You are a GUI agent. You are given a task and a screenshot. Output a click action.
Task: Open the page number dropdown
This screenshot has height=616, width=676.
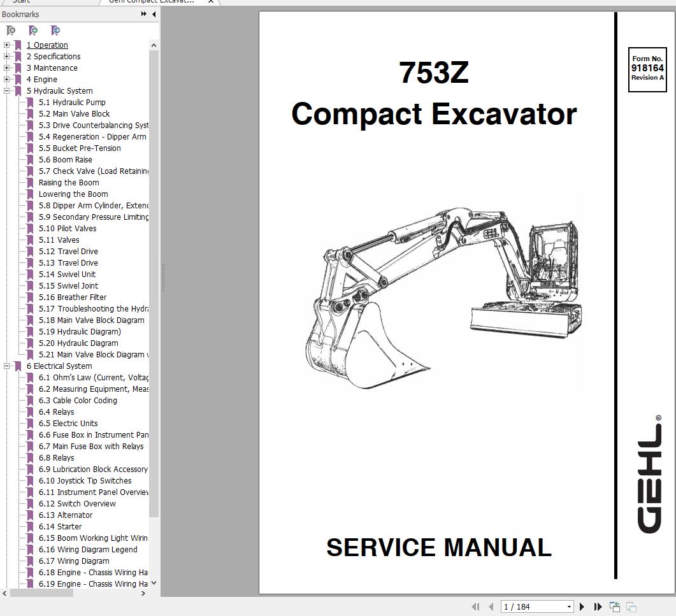[x=569, y=606]
